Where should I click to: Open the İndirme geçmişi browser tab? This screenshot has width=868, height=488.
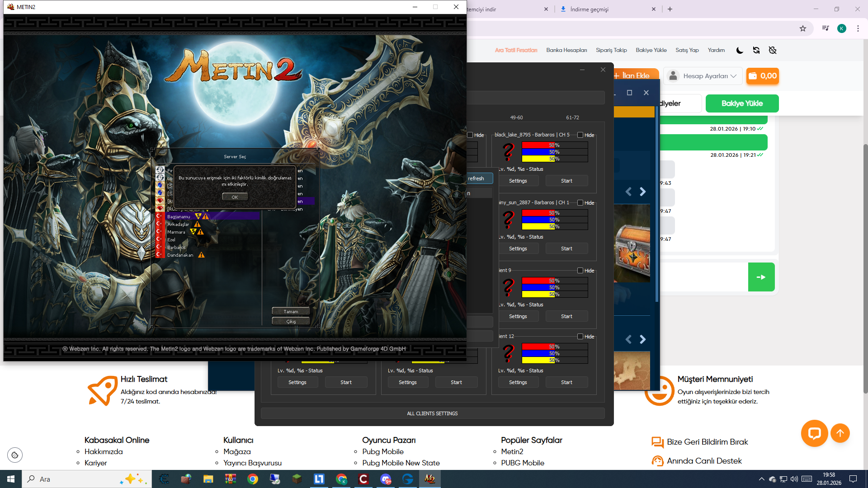(x=608, y=9)
